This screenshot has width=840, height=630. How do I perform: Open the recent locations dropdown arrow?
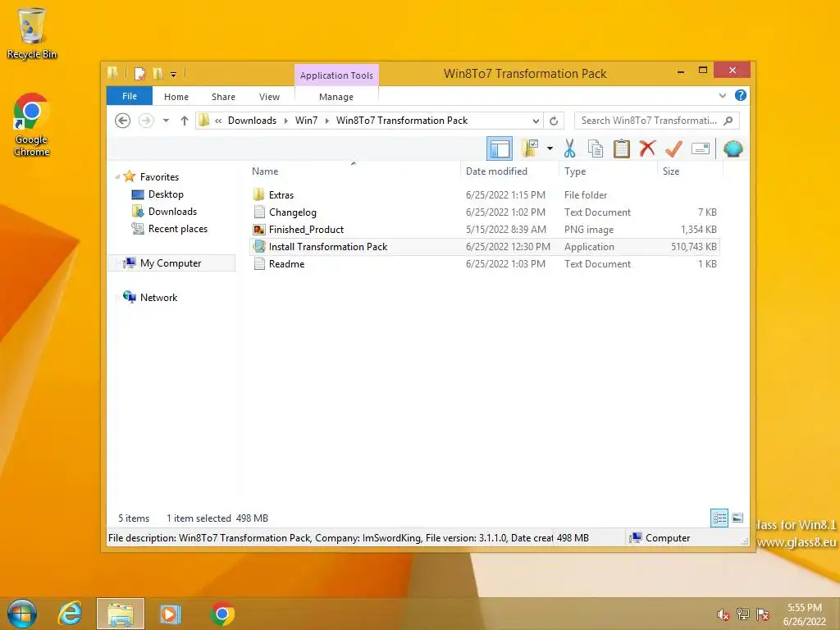click(x=166, y=121)
